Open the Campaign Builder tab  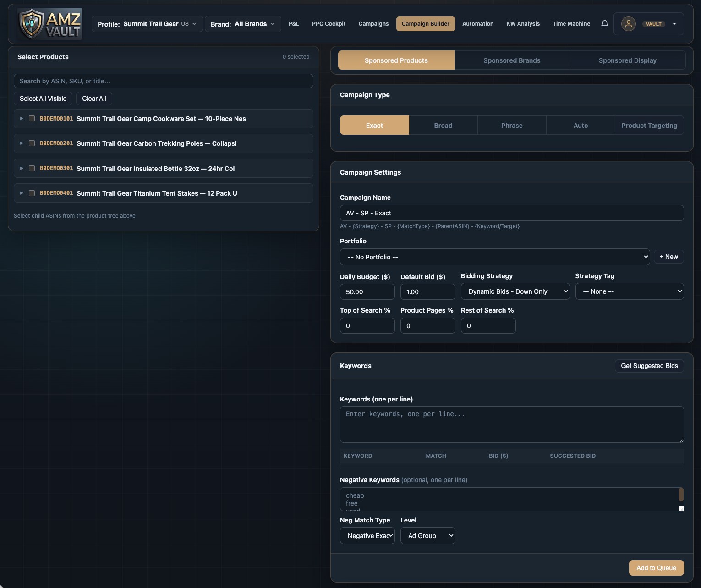click(x=426, y=24)
